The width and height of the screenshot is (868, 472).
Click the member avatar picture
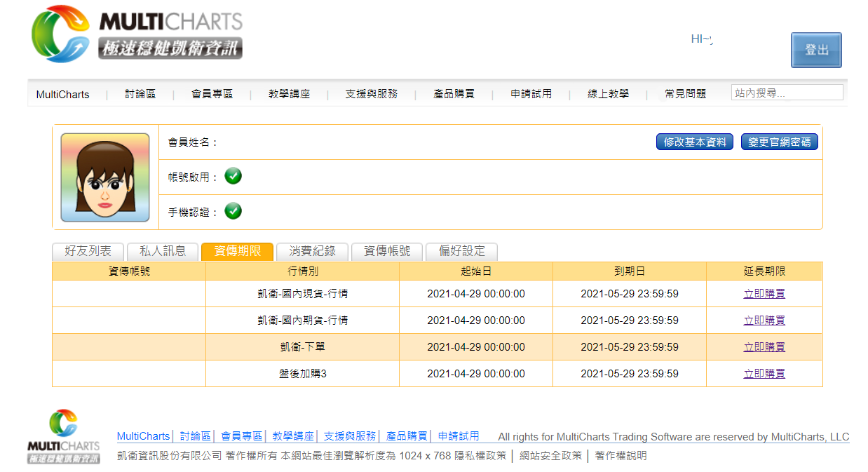coord(105,177)
